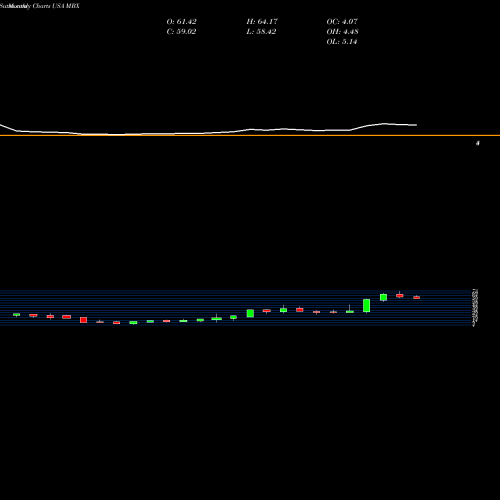
Task: Click the open price label O: 61.42
Action: point(181,22)
